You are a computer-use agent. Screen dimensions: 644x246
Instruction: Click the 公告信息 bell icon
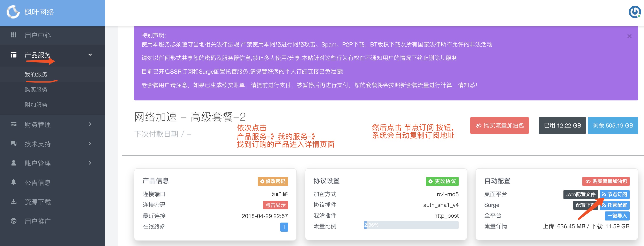click(14, 182)
